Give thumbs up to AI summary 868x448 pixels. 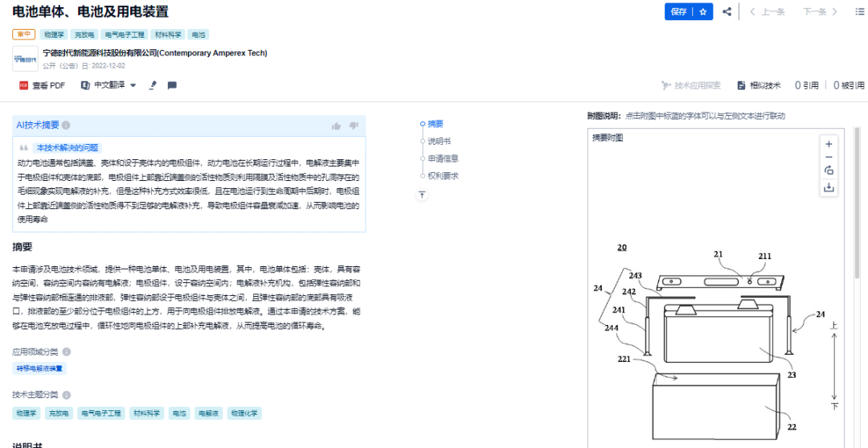point(336,125)
